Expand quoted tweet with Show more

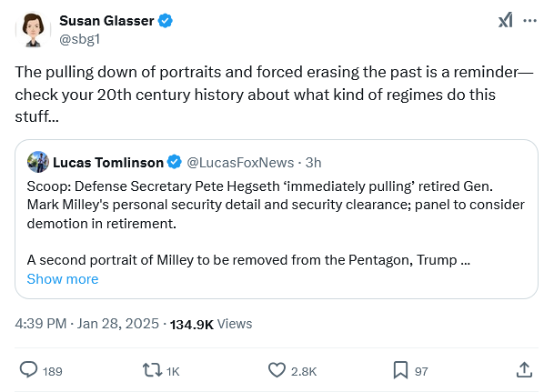63,279
